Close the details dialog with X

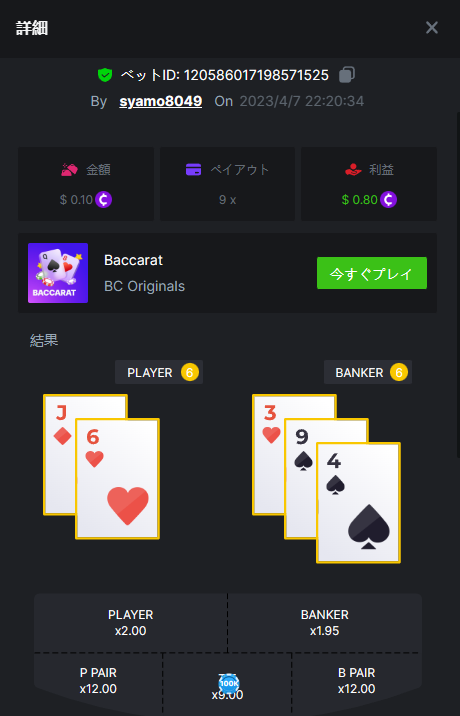[432, 27]
